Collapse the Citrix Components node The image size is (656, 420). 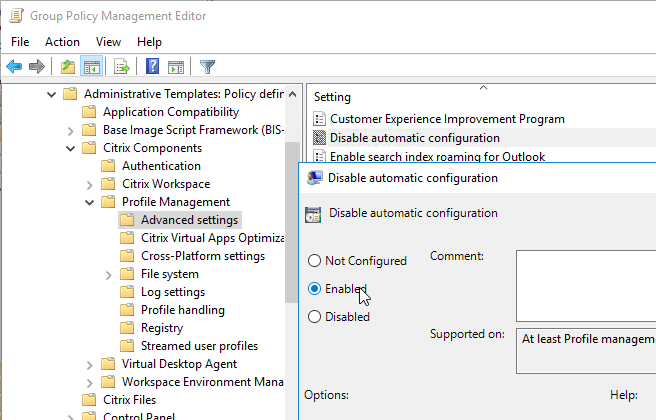[70, 148]
